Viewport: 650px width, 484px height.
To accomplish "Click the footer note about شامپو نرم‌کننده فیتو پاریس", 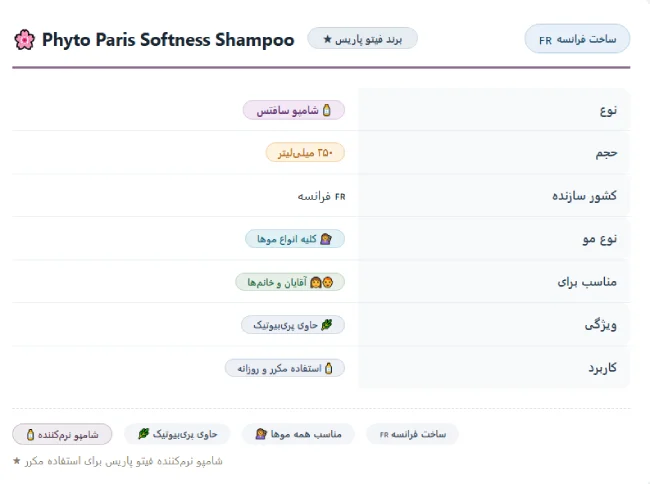I will coord(118,461).
